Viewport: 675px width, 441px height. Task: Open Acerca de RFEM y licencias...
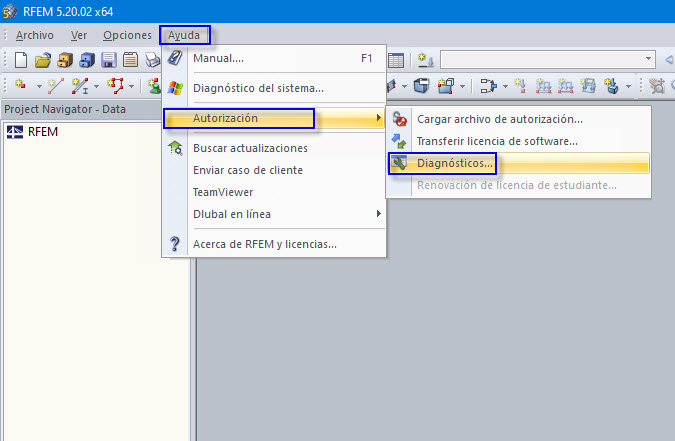click(x=274, y=244)
